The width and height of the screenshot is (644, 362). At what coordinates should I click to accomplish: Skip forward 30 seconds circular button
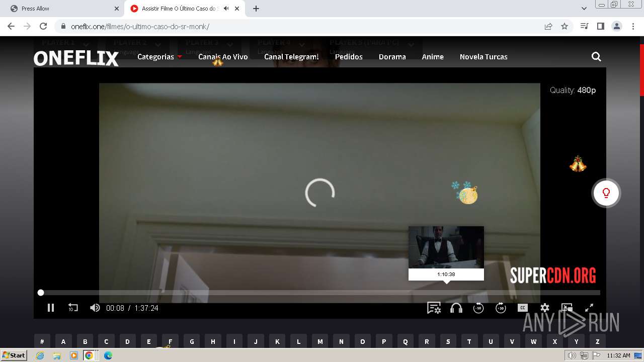point(501,308)
